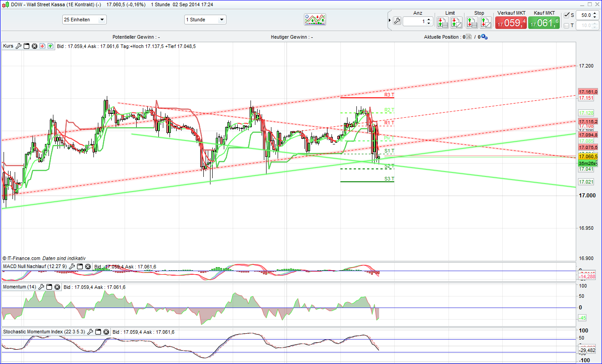Open the Kurs panel settings wrench
This screenshot has width=602, height=364.
18,46
